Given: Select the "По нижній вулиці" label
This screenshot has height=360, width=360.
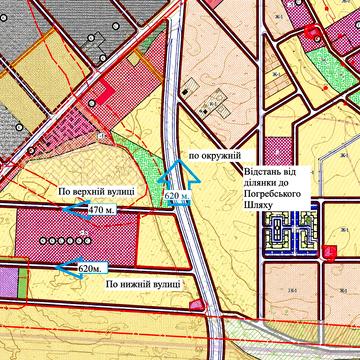Looking at the screenshot, I should pyautogui.click(x=143, y=284).
